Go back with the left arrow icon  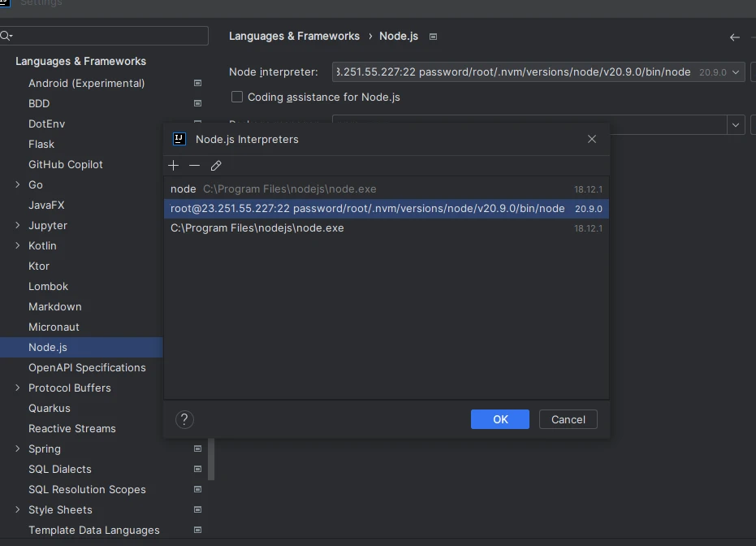[735, 37]
